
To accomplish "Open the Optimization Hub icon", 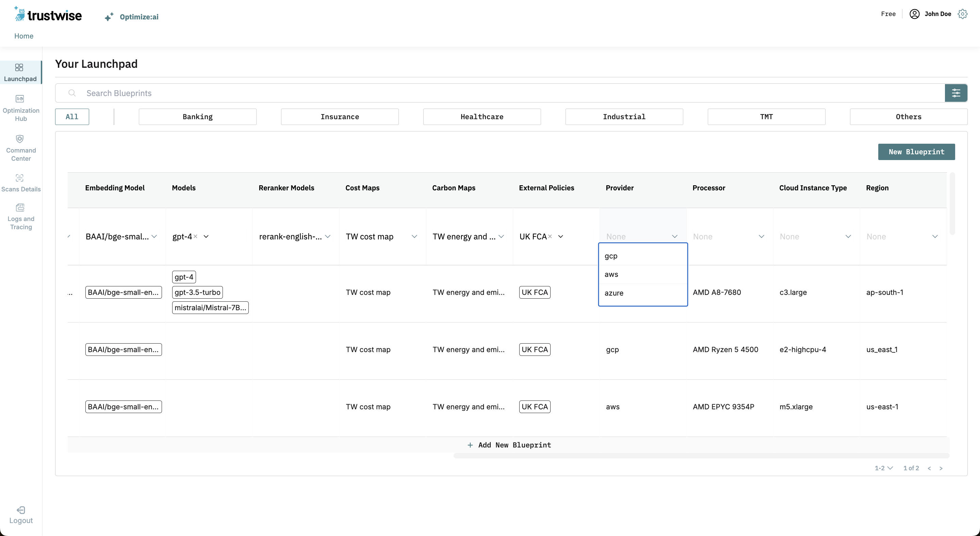I will [20, 99].
